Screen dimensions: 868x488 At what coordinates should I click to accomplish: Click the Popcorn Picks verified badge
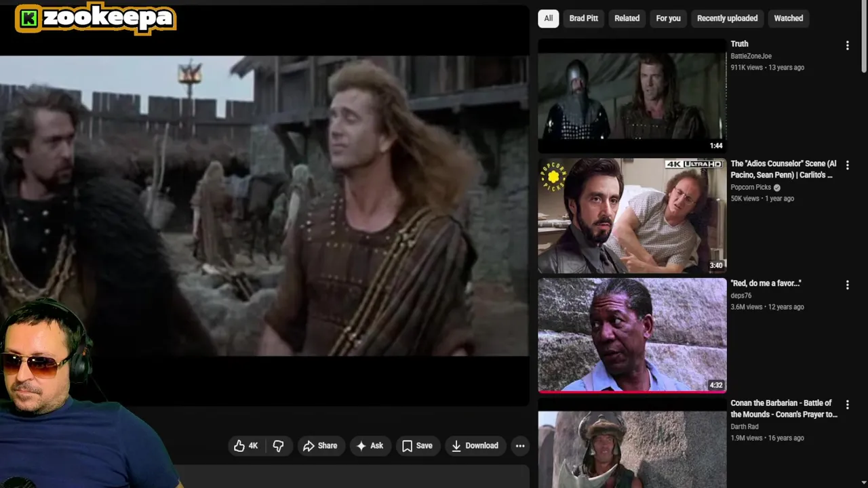tap(777, 188)
